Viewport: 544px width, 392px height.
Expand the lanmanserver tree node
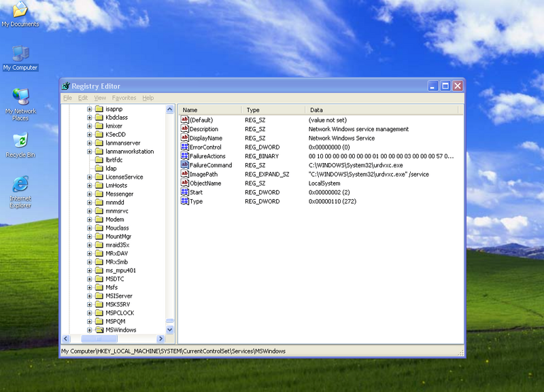(90, 143)
